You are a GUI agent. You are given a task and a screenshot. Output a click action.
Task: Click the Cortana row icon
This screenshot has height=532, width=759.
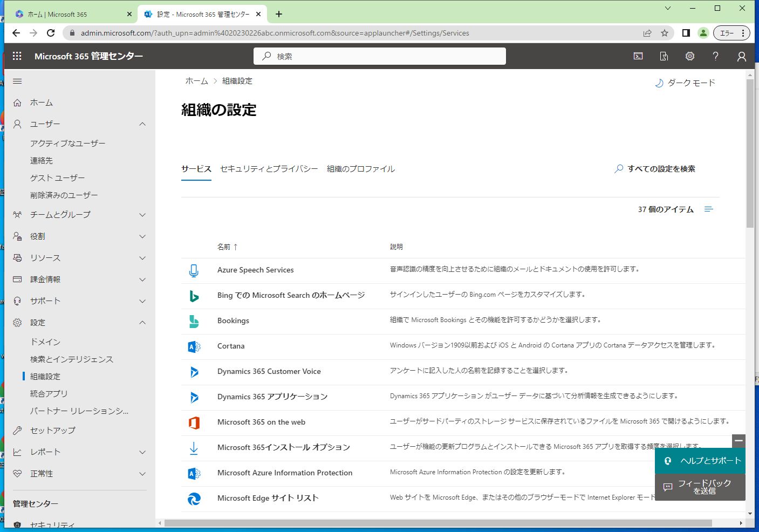[194, 346]
